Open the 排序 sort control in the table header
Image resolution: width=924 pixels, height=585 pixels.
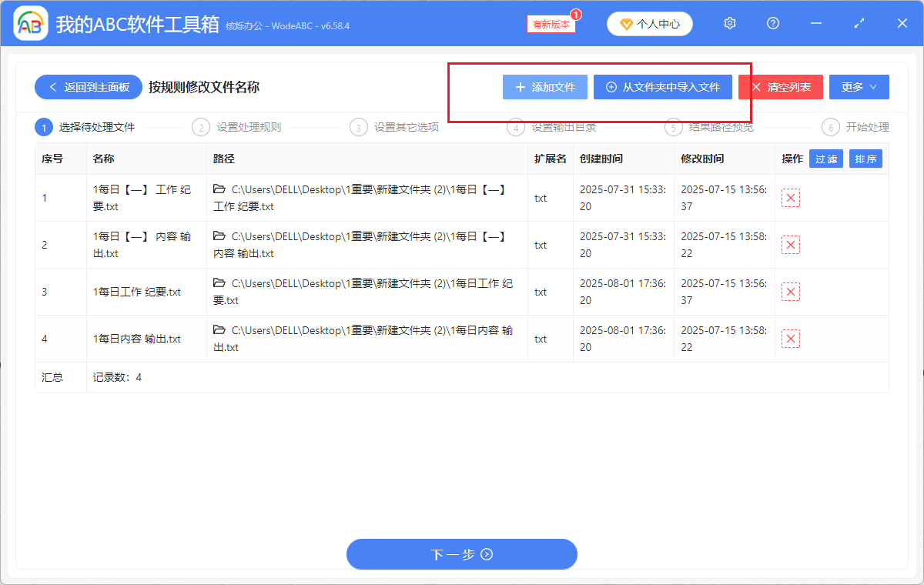(865, 159)
